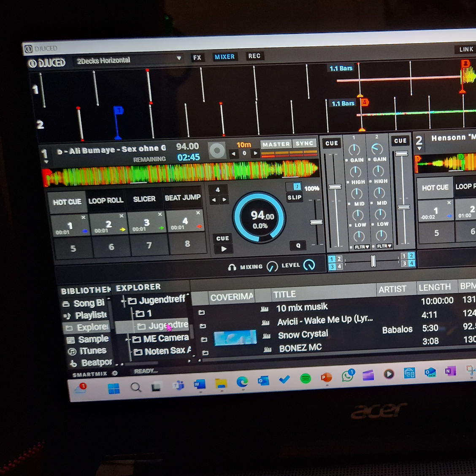Click the blue hot cue 1 flag marker

pyautogui.click(x=118, y=111)
